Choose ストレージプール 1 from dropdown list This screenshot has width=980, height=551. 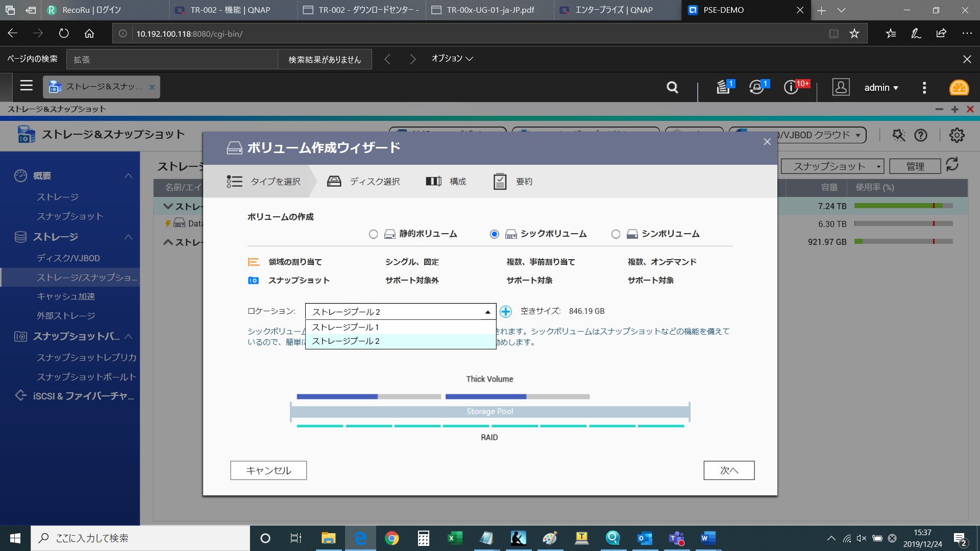click(345, 327)
